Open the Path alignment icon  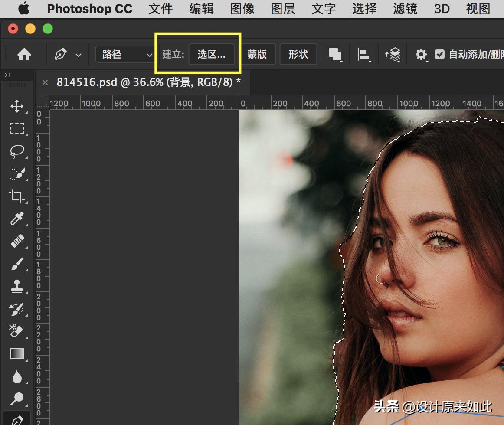click(x=364, y=54)
